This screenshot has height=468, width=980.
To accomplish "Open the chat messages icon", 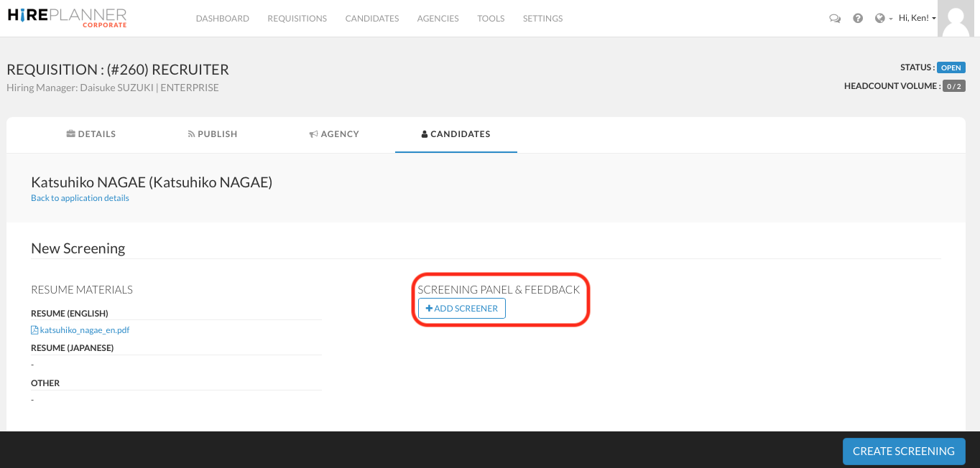I will (x=834, y=19).
